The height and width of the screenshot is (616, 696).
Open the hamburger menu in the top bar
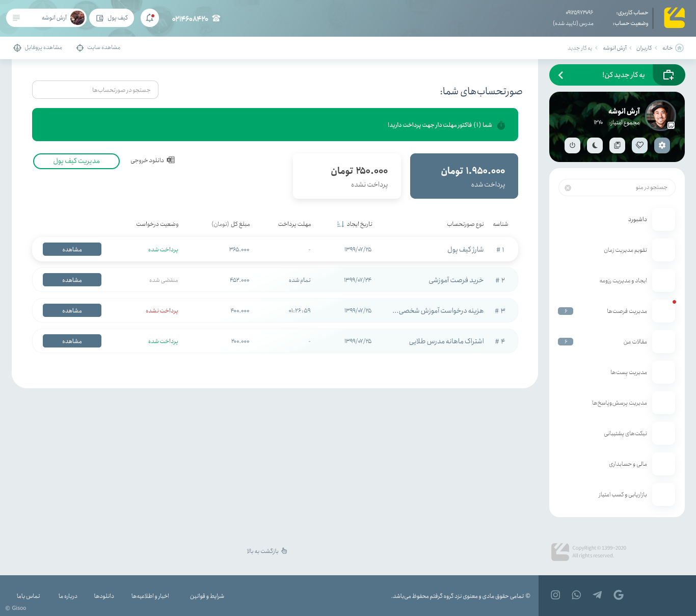pyautogui.click(x=16, y=18)
